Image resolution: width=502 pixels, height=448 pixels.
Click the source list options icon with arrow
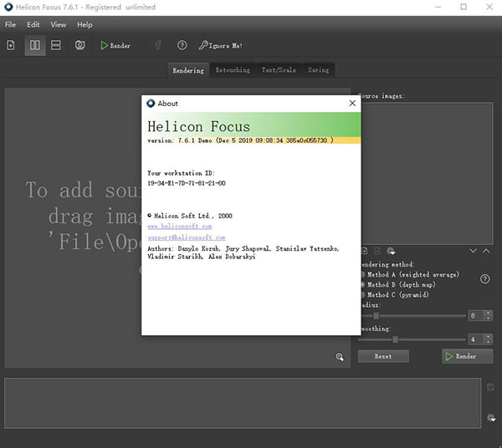coord(391,252)
